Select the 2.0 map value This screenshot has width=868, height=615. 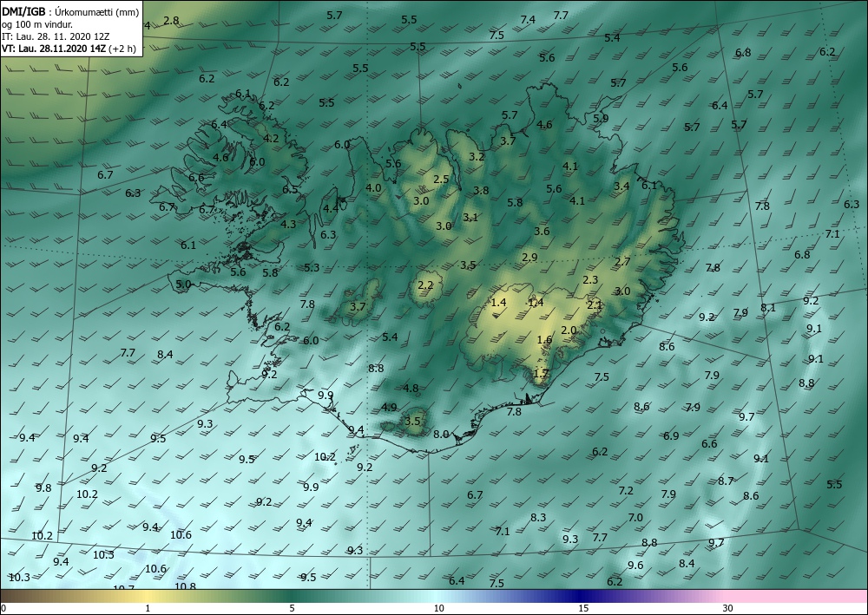pyautogui.click(x=569, y=330)
